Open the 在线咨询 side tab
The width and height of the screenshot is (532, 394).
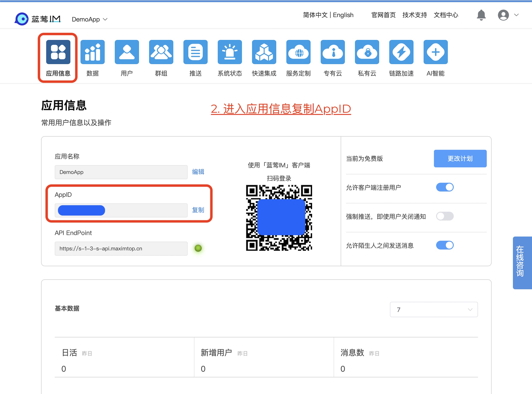coord(522,263)
